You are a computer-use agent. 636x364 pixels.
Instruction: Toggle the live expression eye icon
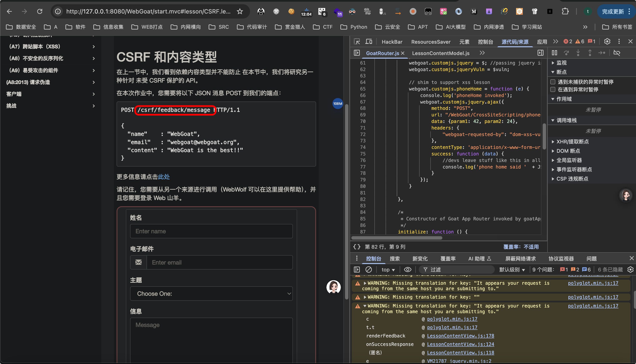[408, 270]
